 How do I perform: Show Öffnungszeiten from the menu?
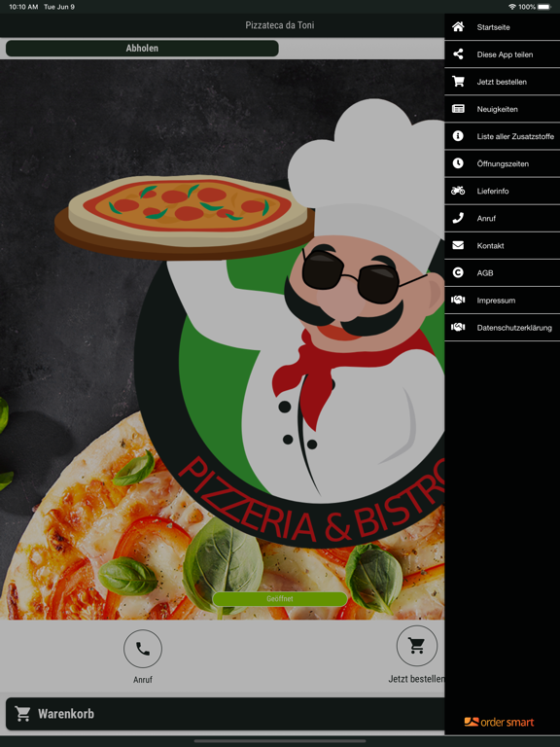point(503,163)
